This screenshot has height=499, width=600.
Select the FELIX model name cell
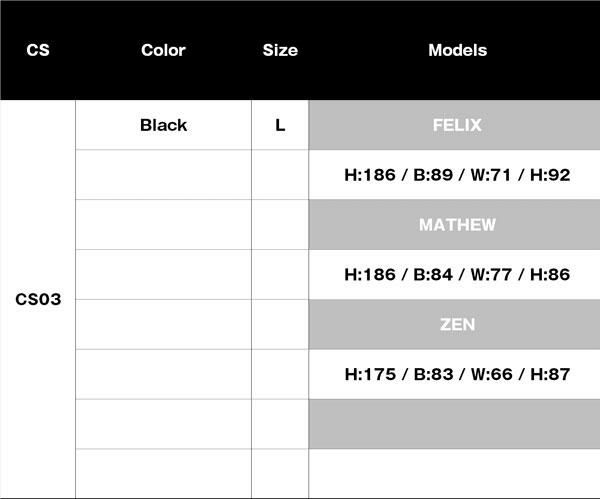click(457, 125)
